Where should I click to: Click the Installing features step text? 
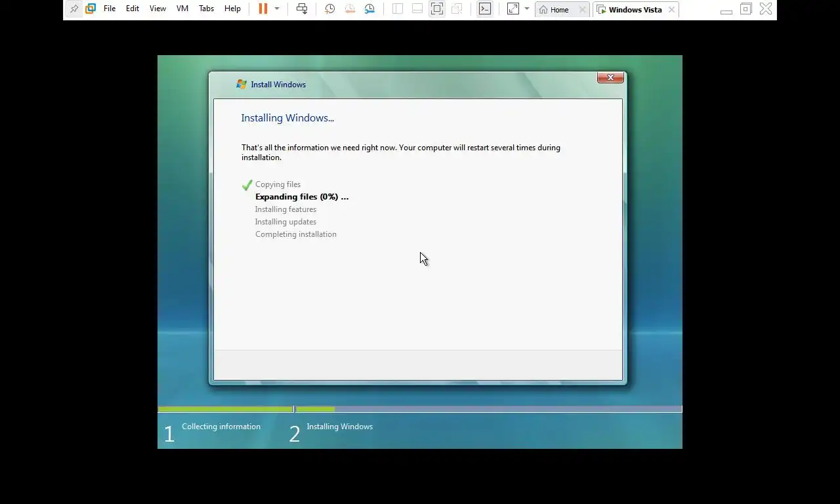click(285, 209)
